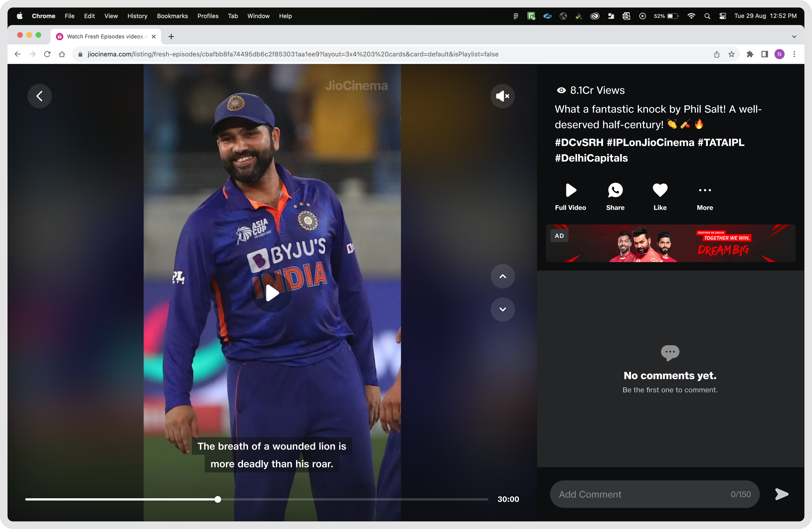The width and height of the screenshot is (812, 529).
Task: Open the Bookmarks menu
Action: [x=172, y=16]
